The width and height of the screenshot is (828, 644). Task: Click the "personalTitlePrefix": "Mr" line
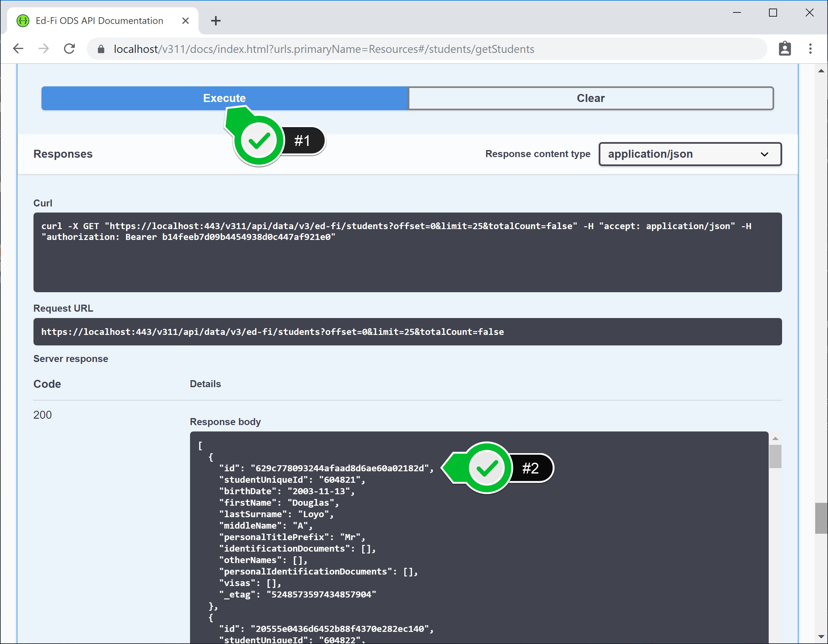tap(292, 537)
